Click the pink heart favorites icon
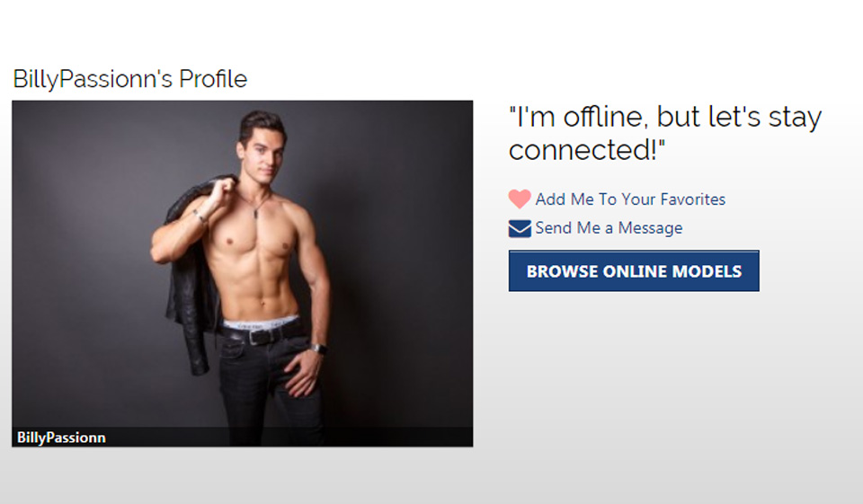 520,199
